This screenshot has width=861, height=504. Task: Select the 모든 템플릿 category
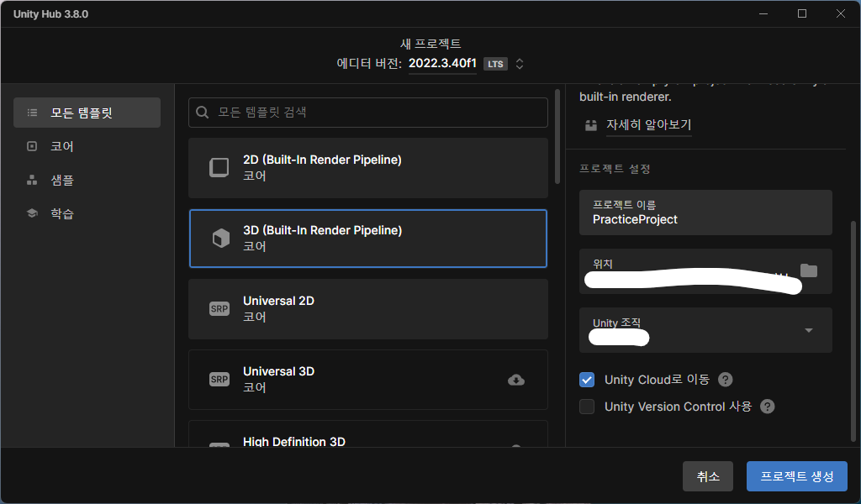(87, 113)
